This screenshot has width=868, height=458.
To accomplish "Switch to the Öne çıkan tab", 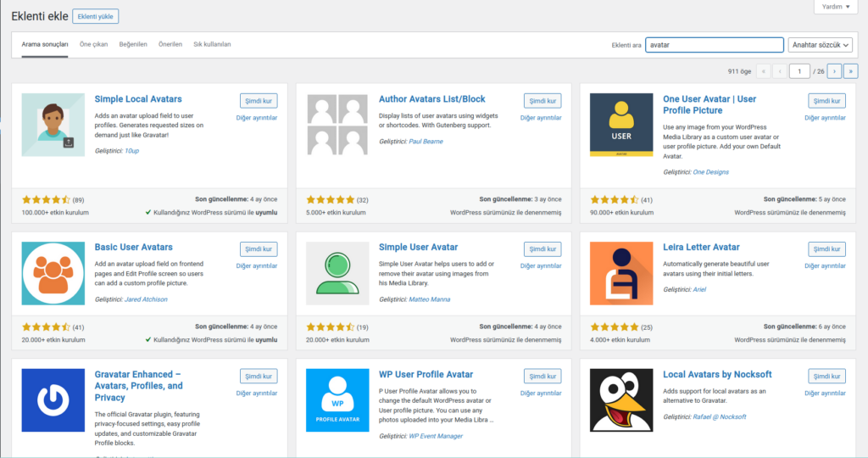I will tap(93, 44).
